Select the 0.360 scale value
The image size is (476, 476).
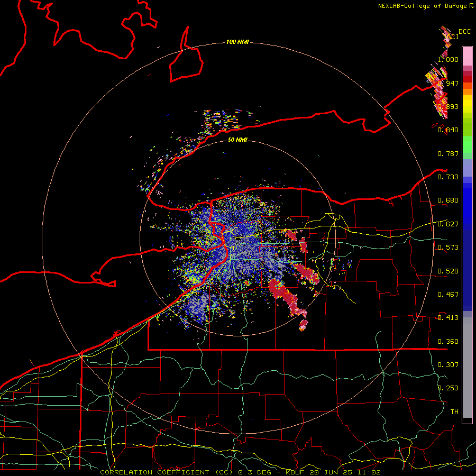[448, 342]
